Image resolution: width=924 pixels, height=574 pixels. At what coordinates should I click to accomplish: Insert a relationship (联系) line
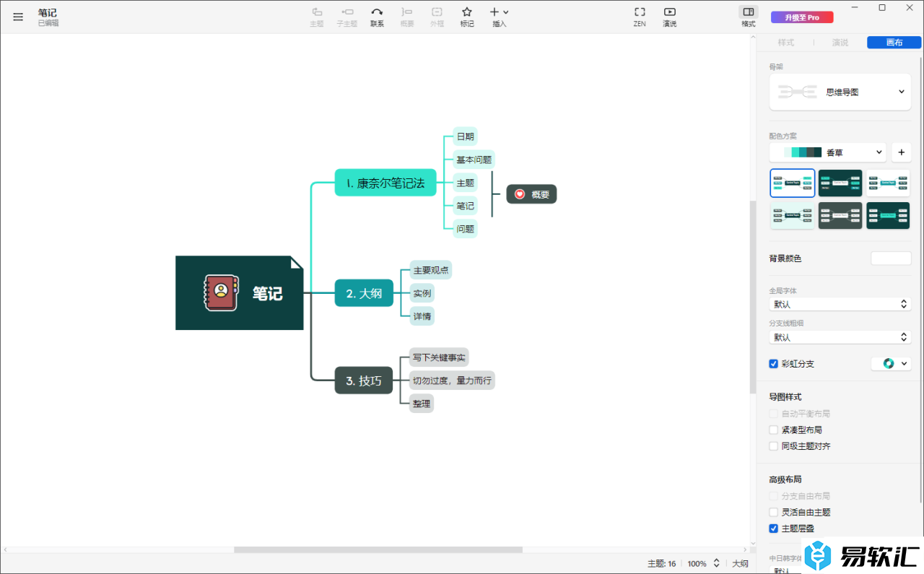[x=377, y=17]
